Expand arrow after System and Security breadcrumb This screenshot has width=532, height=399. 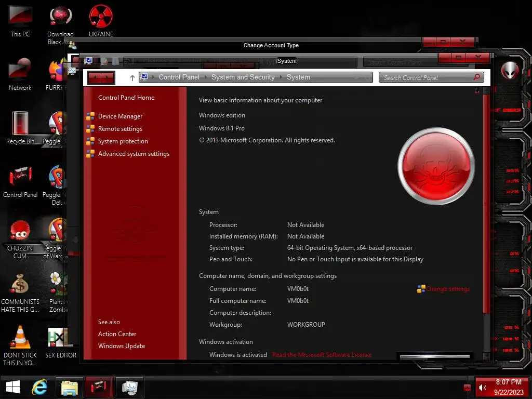tap(281, 77)
